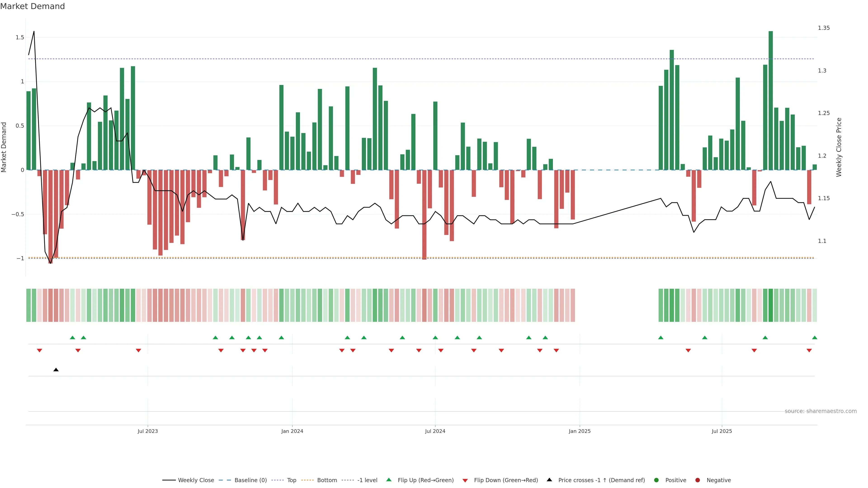868x488 pixels.
Task: Click the sharemaestro.com source text
Action: click(821, 411)
